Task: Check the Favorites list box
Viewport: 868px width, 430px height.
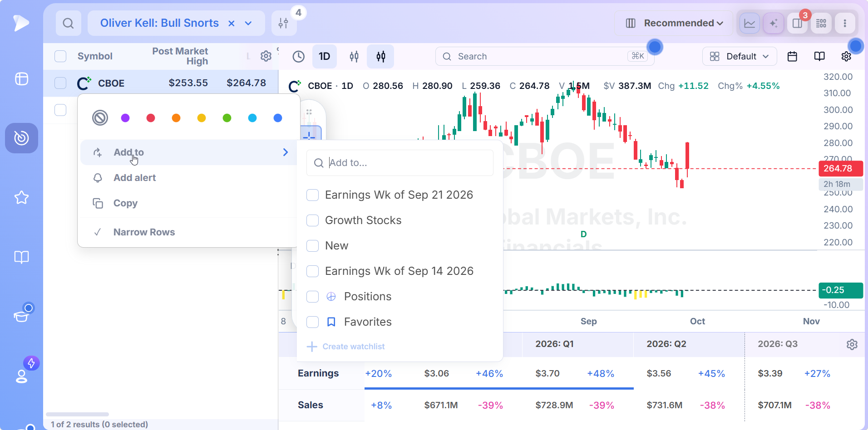Action: click(312, 322)
